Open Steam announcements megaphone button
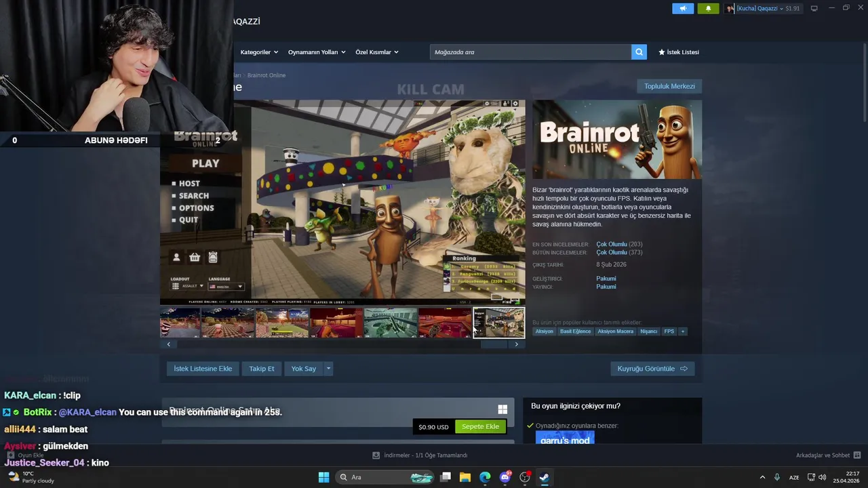This screenshot has width=868, height=488. (683, 8)
